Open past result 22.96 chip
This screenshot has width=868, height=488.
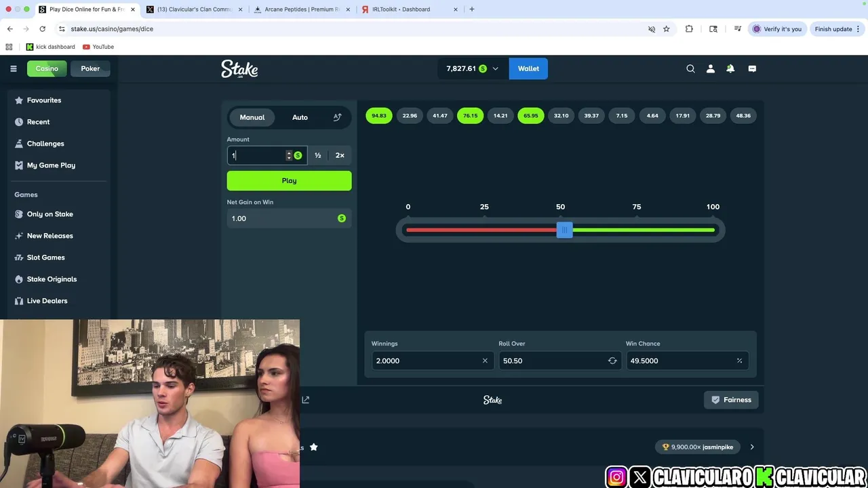click(x=410, y=116)
